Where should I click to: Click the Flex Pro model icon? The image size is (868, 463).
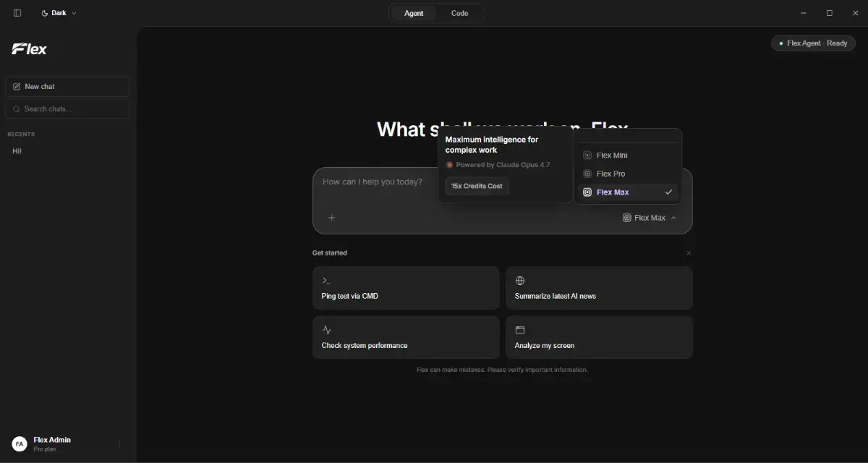[587, 174]
